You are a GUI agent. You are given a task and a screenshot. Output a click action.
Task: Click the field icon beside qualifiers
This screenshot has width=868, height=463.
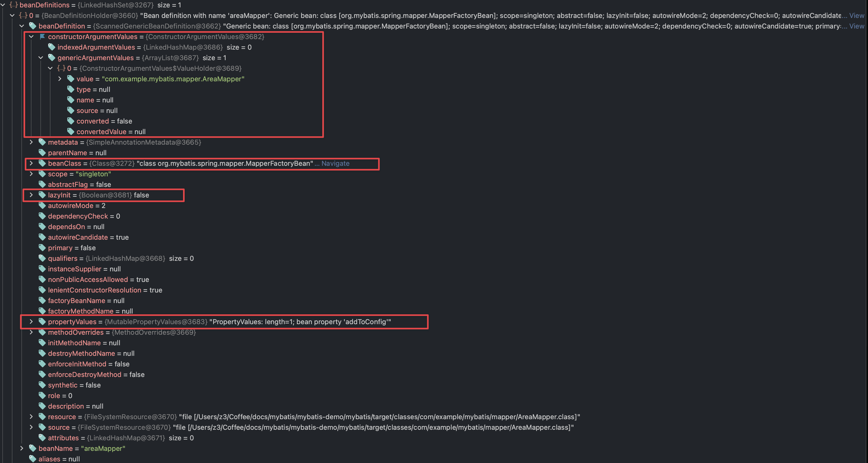point(42,258)
